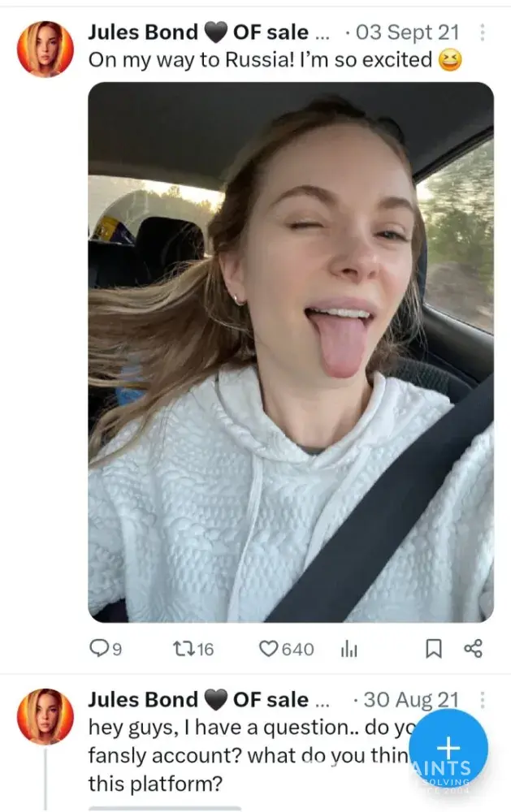
Task: Open reply thread via the comment bubble icon
Action: click(x=100, y=648)
